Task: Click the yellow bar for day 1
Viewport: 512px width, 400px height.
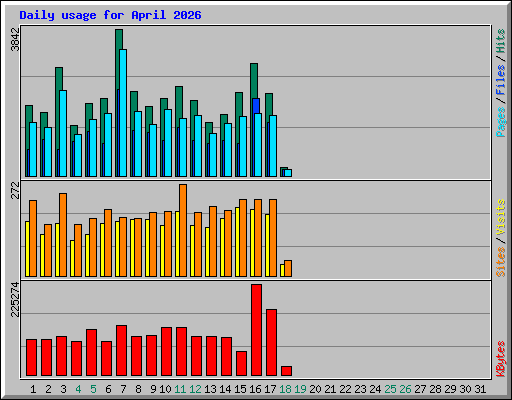Action: pyautogui.click(x=27, y=249)
